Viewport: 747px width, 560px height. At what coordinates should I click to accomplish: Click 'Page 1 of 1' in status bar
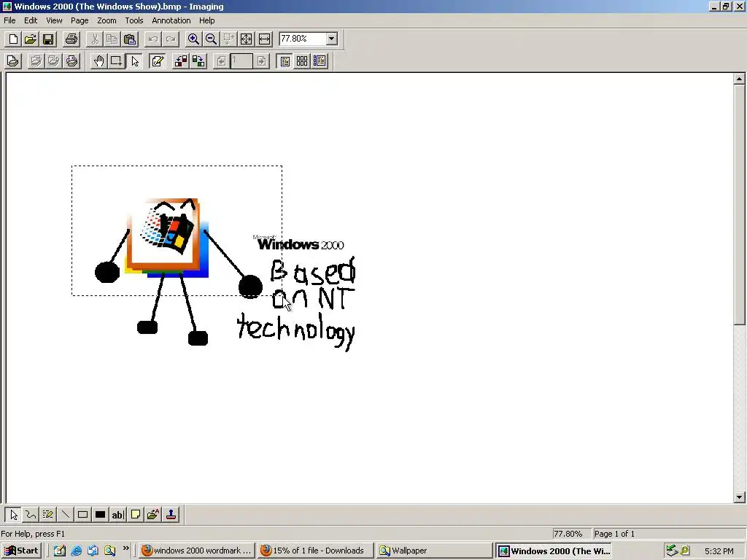click(614, 534)
